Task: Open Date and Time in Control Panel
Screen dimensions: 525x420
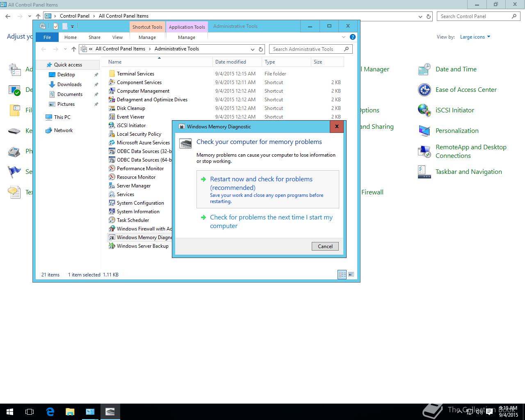Action: point(424,69)
